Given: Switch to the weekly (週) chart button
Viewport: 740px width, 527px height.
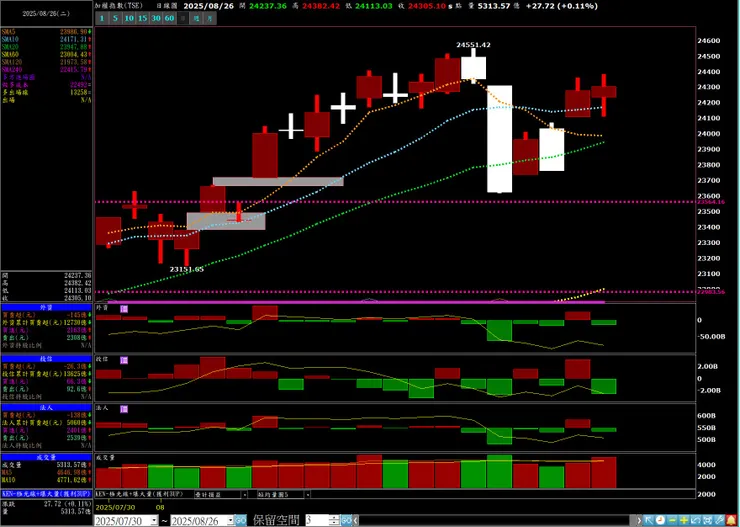Looking at the screenshot, I should [196, 18].
